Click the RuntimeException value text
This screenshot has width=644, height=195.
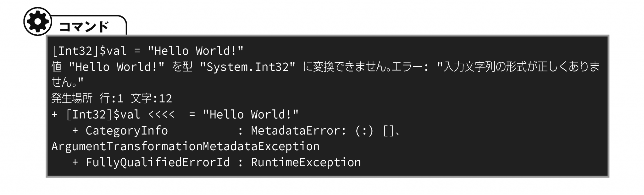click(x=306, y=162)
